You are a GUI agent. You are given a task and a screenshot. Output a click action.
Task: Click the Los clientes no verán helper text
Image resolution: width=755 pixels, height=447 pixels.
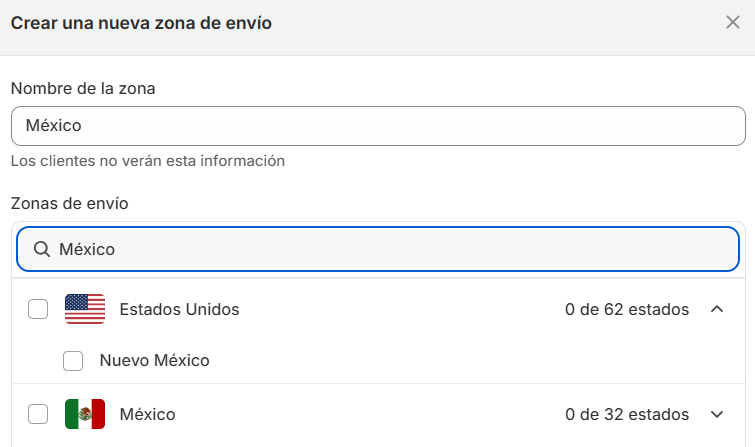point(148,161)
